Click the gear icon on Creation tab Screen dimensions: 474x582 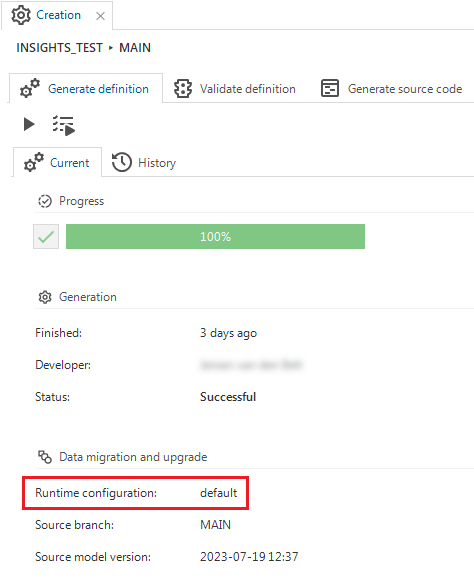coord(20,15)
